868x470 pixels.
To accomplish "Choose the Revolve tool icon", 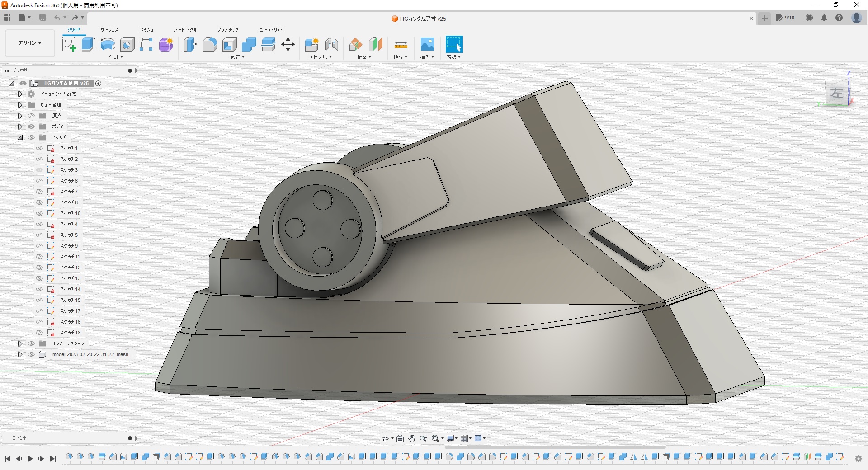I will pyautogui.click(x=108, y=44).
